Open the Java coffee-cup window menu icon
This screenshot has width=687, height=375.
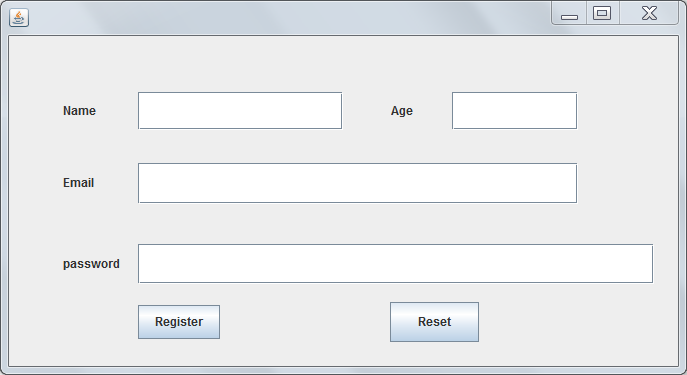pos(19,18)
